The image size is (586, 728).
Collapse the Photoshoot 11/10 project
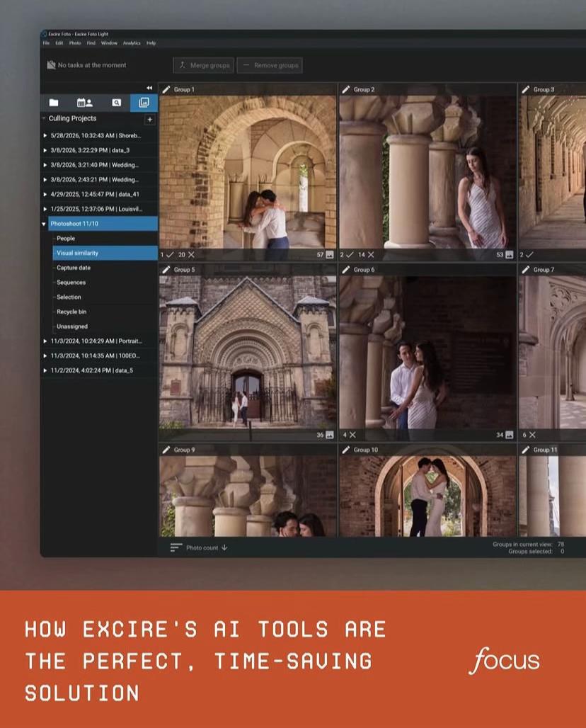click(x=44, y=224)
